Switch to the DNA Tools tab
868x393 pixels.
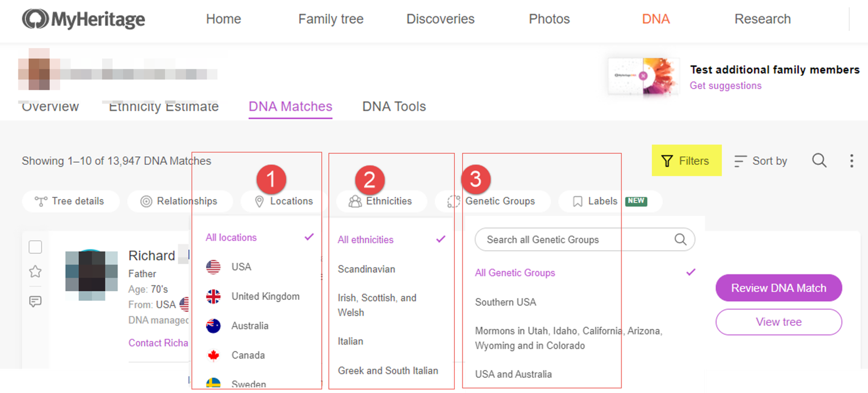point(394,106)
